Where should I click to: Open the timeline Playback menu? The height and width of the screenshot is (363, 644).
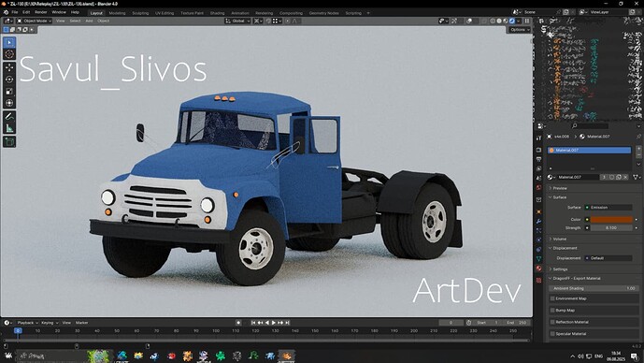coord(27,323)
